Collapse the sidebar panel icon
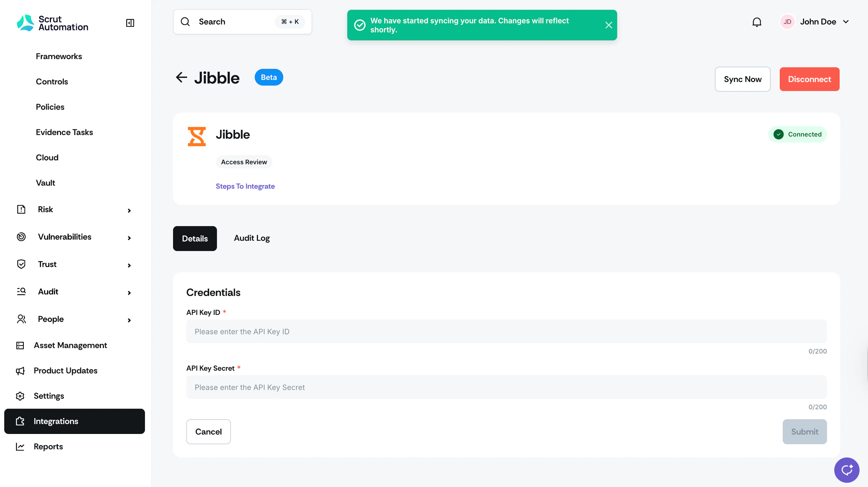The height and width of the screenshot is (487, 868). point(130,23)
